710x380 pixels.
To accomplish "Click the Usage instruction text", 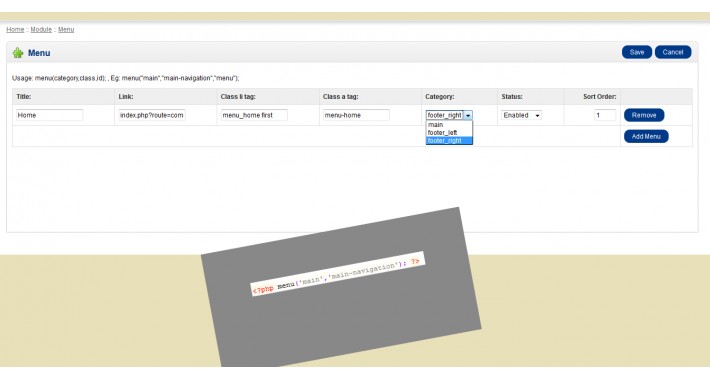I will [x=125, y=78].
